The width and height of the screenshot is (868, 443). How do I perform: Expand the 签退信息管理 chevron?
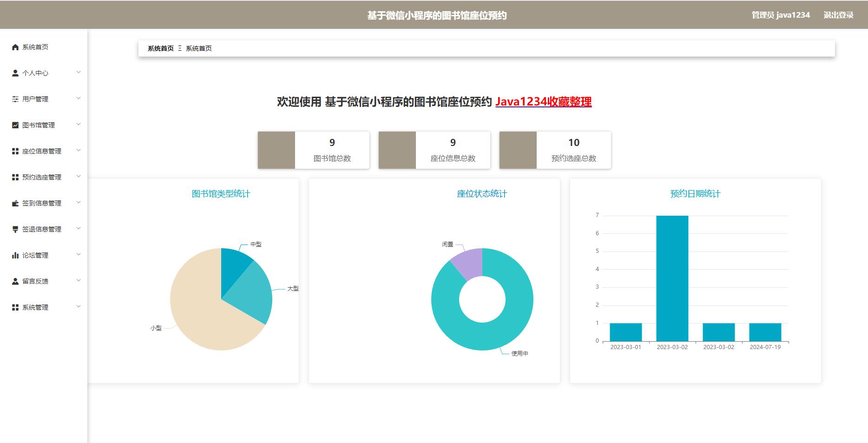(x=79, y=228)
